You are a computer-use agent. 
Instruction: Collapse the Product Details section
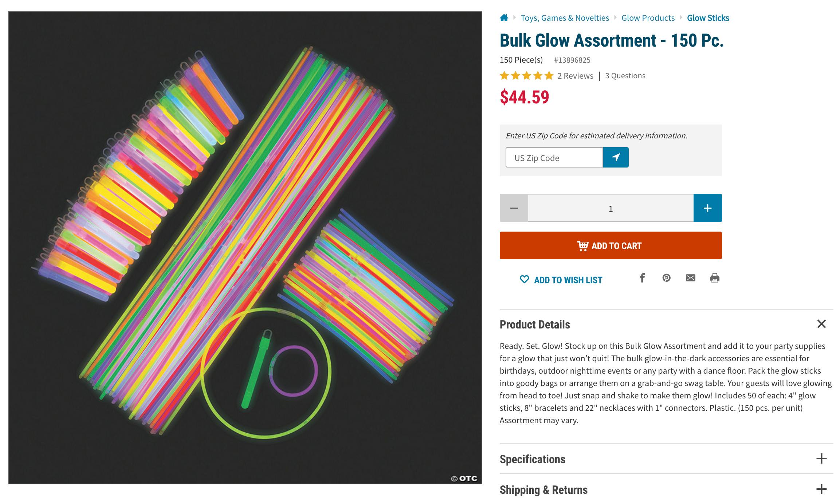click(x=821, y=324)
